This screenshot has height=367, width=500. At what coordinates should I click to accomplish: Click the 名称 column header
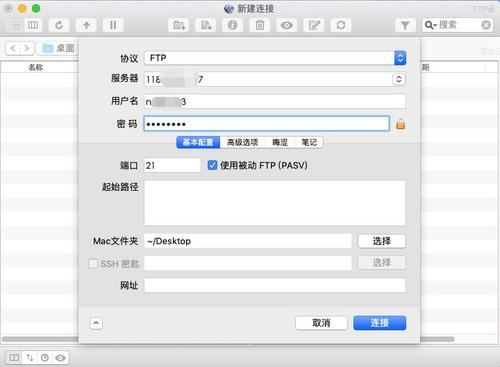click(36, 67)
